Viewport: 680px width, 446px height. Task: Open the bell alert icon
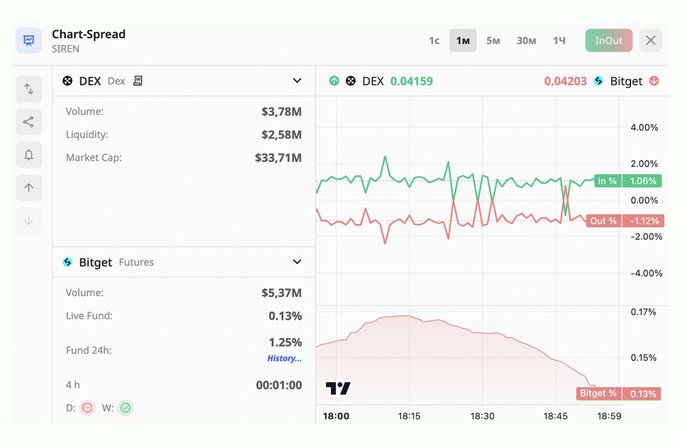coord(29,155)
